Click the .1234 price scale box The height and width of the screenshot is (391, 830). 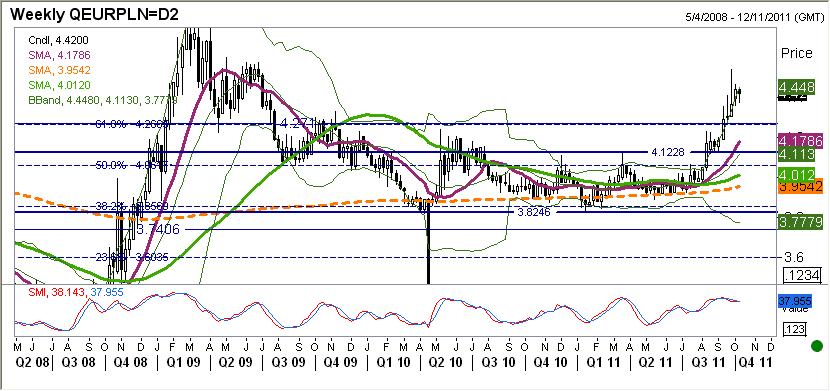click(x=803, y=275)
